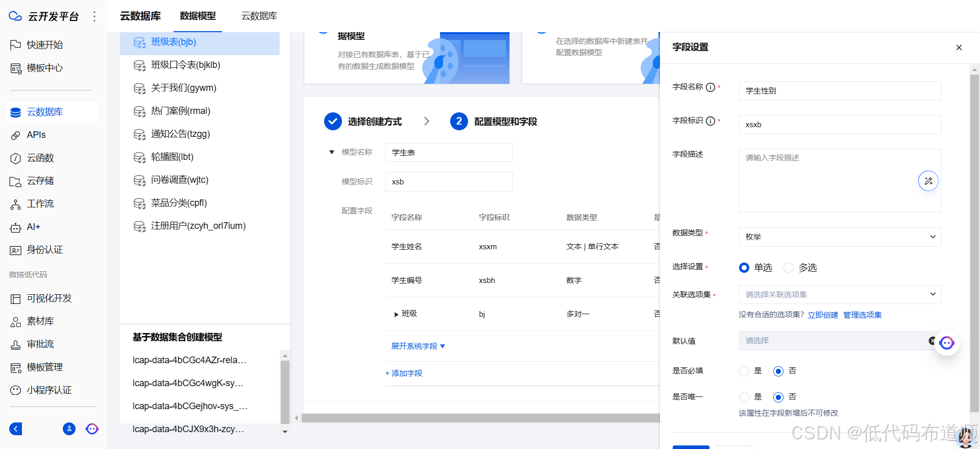The height and width of the screenshot is (449, 980).
Task: Select 单选 radio option
Action: coord(744,268)
